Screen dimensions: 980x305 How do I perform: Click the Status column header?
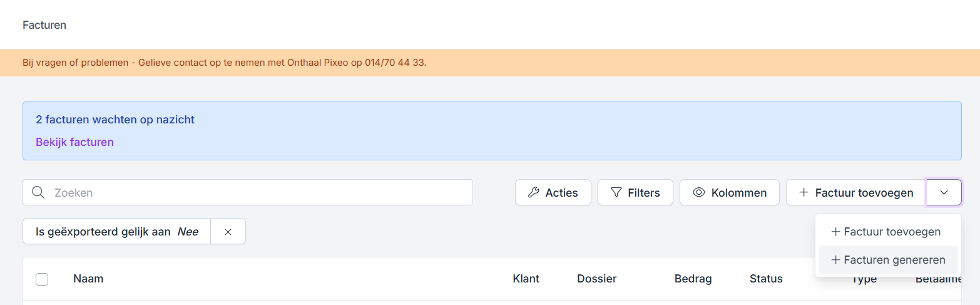pos(766,279)
